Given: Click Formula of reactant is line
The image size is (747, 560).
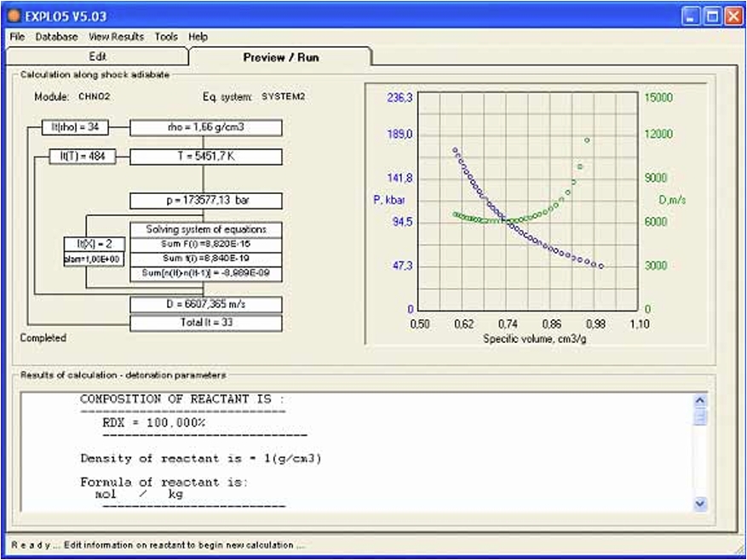Looking at the screenshot, I should tap(164, 482).
